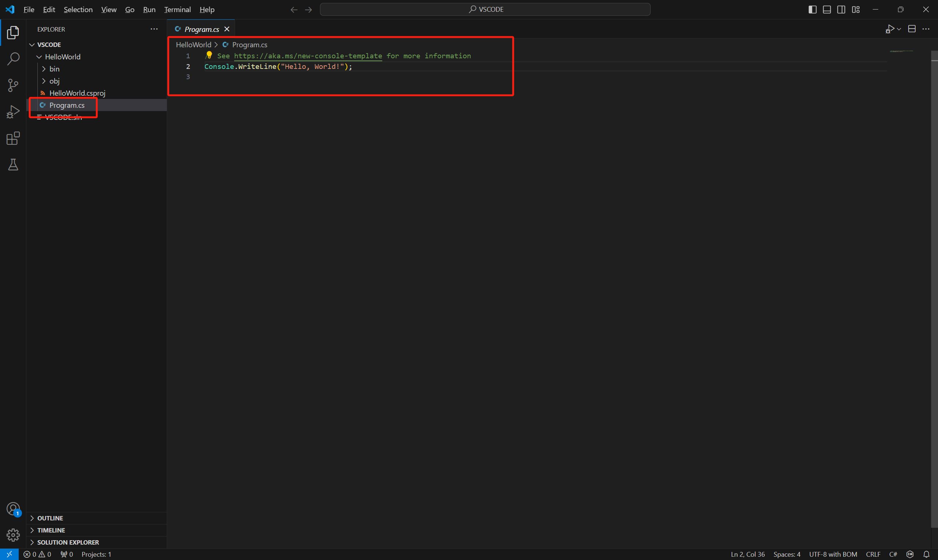Image resolution: width=938 pixels, height=560 pixels.
Task: Close the Program.cs tab
Action: click(227, 29)
